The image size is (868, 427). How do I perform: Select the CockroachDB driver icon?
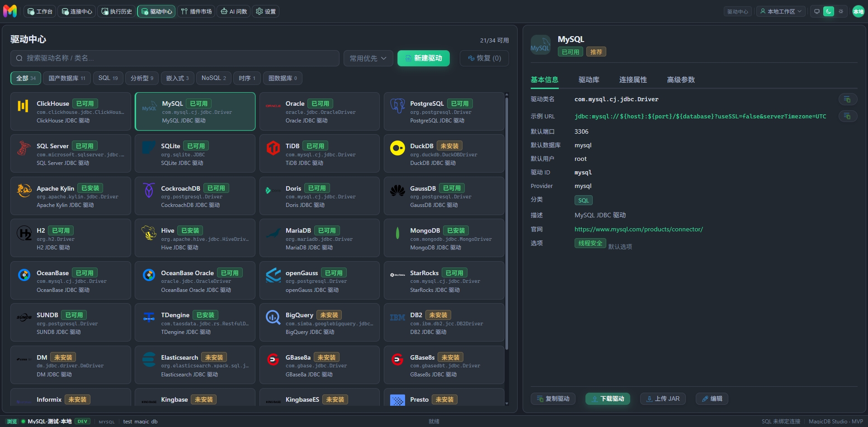(x=149, y=190)
